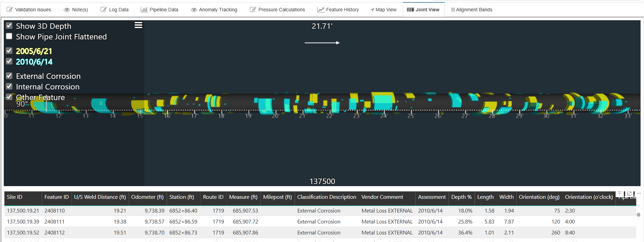This screenshot has height=242, width=644.
Task: Click the Feature History line chart icon
Action: coord(321,10)
